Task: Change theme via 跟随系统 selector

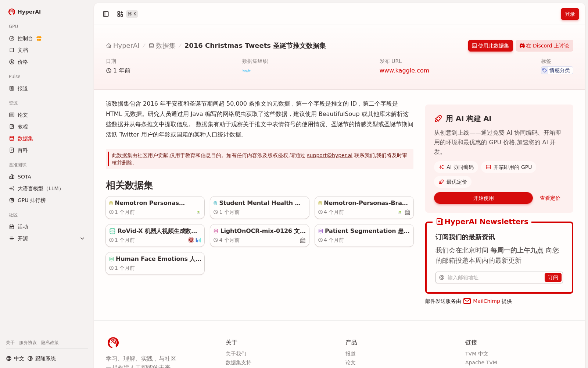Action: (42, 358)
